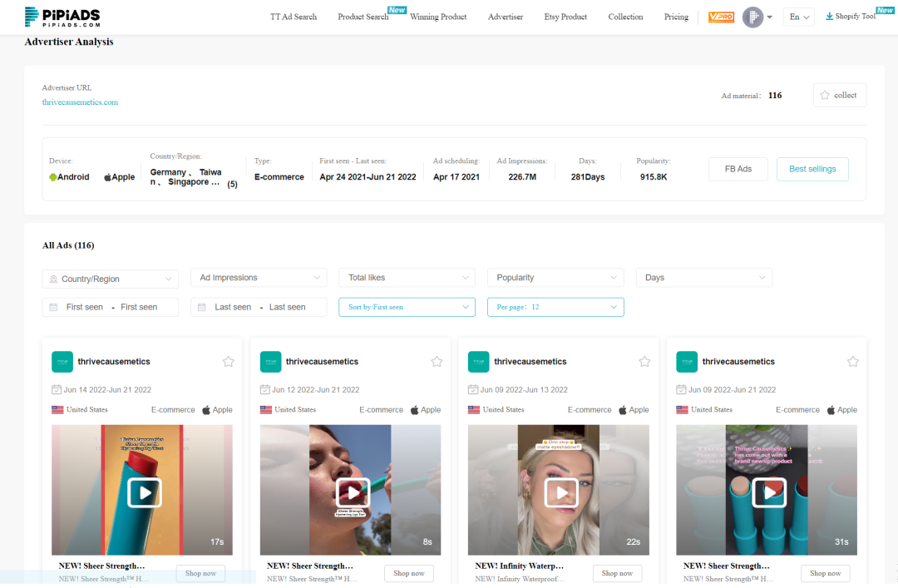Click the Shopify Tool download icon
This screenshot has width=898, height=588.
[x=829, y=16]
